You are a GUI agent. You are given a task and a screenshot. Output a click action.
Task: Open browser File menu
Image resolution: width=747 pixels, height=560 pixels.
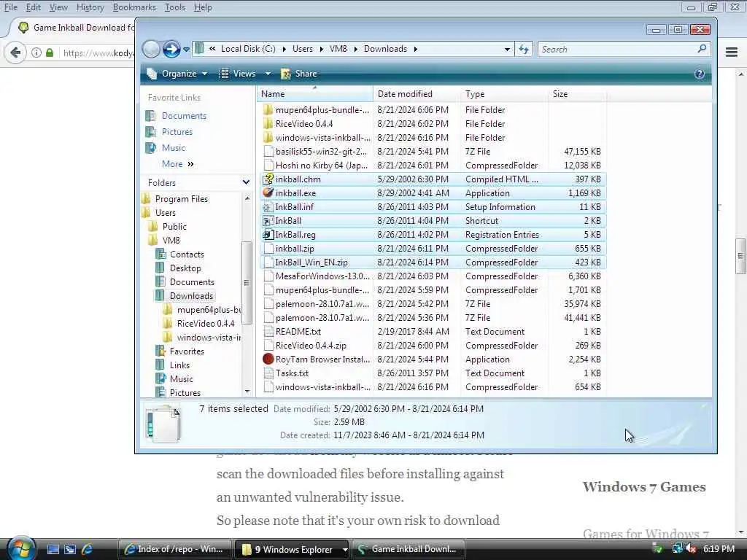pyautogui.click(x=10, y=7)
